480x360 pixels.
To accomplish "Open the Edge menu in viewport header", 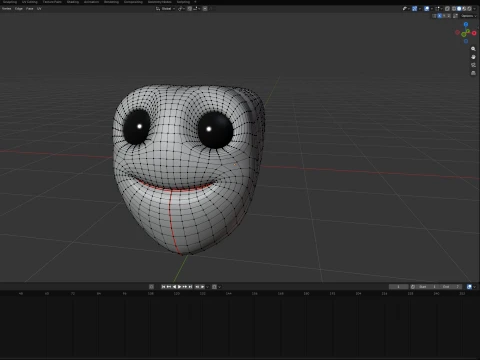I will 19,9.
